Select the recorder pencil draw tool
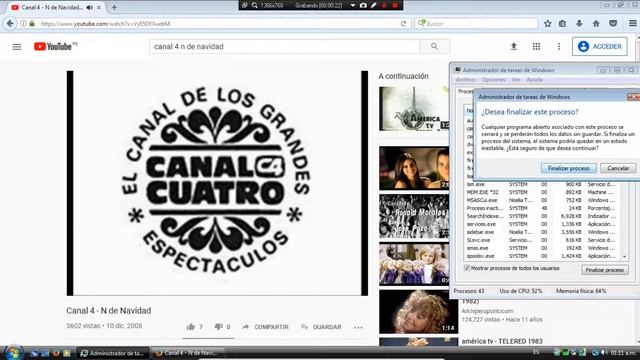 [x=373, y=5]
